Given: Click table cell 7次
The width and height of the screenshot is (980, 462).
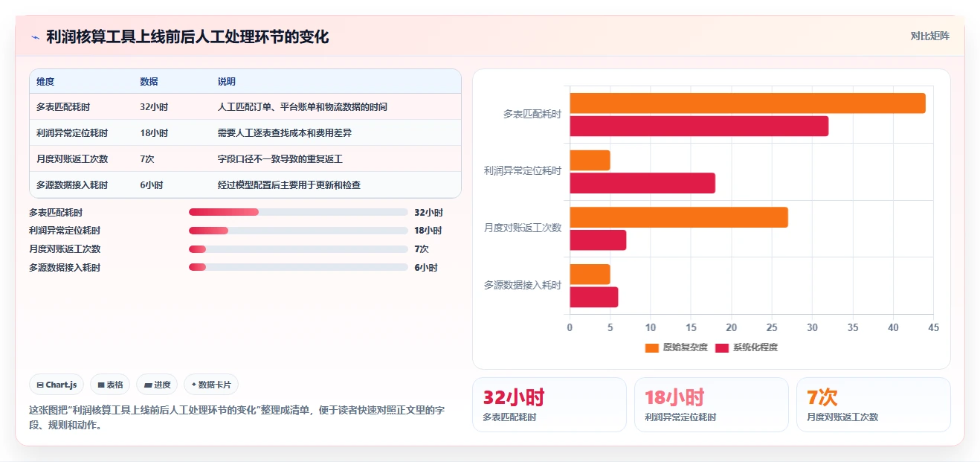Looking at the screenshot, I should click(x=146, y=159).
